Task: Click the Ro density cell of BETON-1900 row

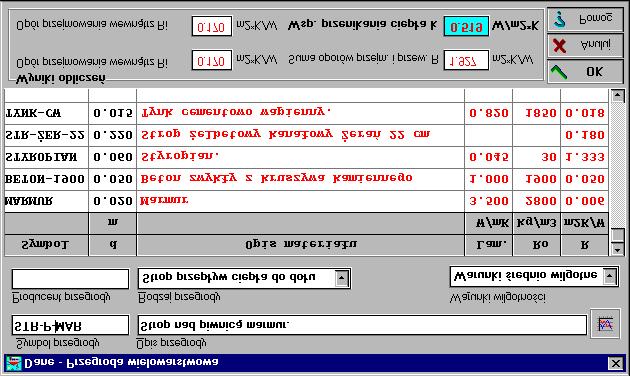Action: coord(536,180)
